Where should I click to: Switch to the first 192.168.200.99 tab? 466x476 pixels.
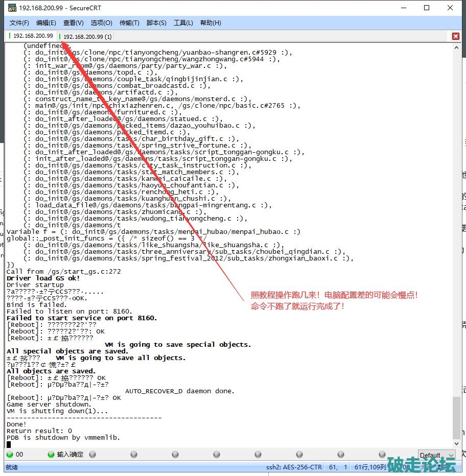32,36
